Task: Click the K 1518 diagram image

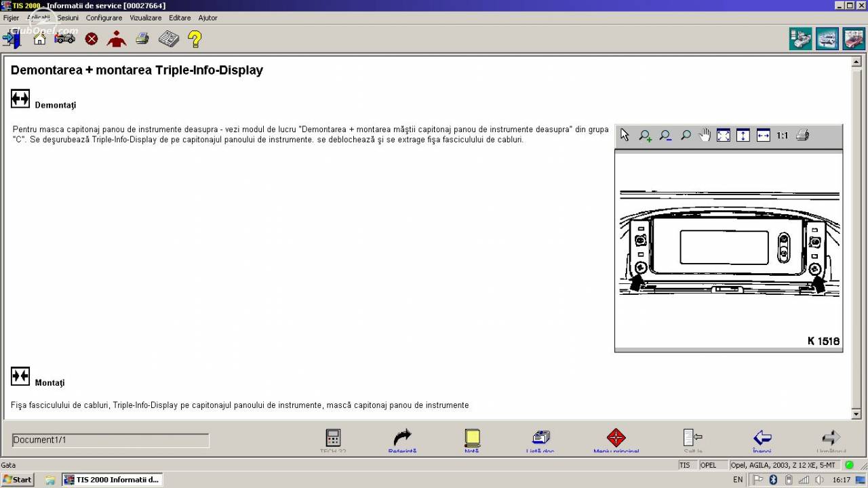Action: [x=729, y=250]
